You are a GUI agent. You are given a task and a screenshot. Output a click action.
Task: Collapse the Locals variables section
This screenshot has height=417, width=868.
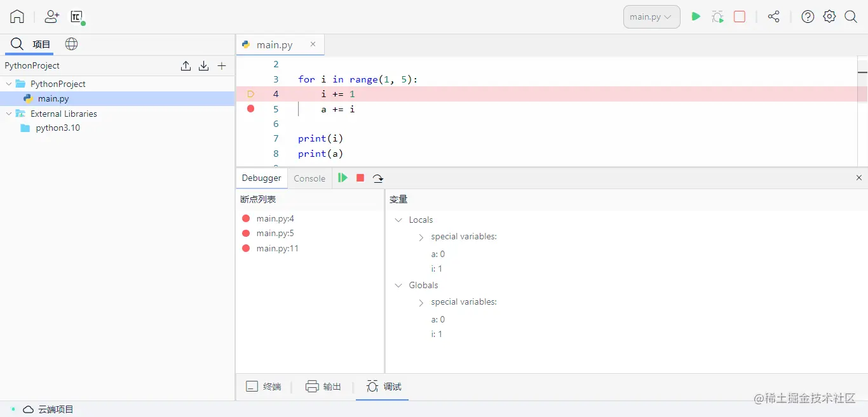click(398, 220)
